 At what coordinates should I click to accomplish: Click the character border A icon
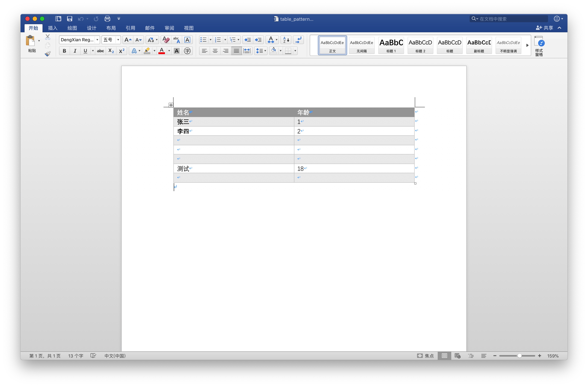[187, 40]
